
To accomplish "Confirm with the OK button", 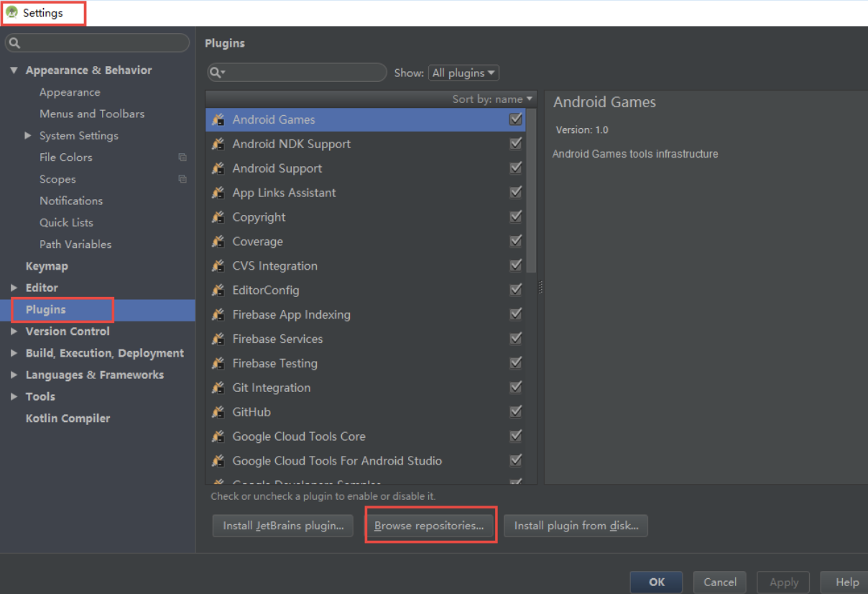I will tap(657, 582).
